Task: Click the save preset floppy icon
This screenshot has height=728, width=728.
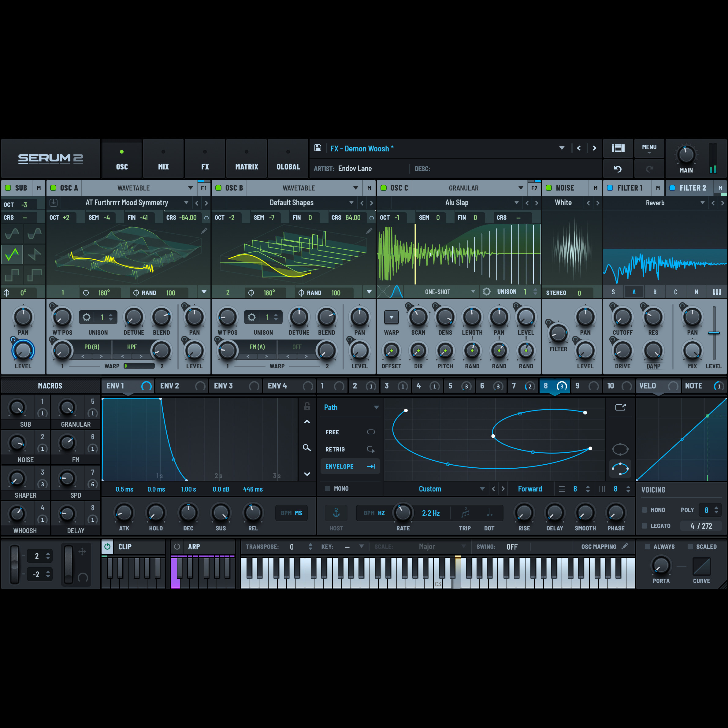Action: [x=318, y=148]
